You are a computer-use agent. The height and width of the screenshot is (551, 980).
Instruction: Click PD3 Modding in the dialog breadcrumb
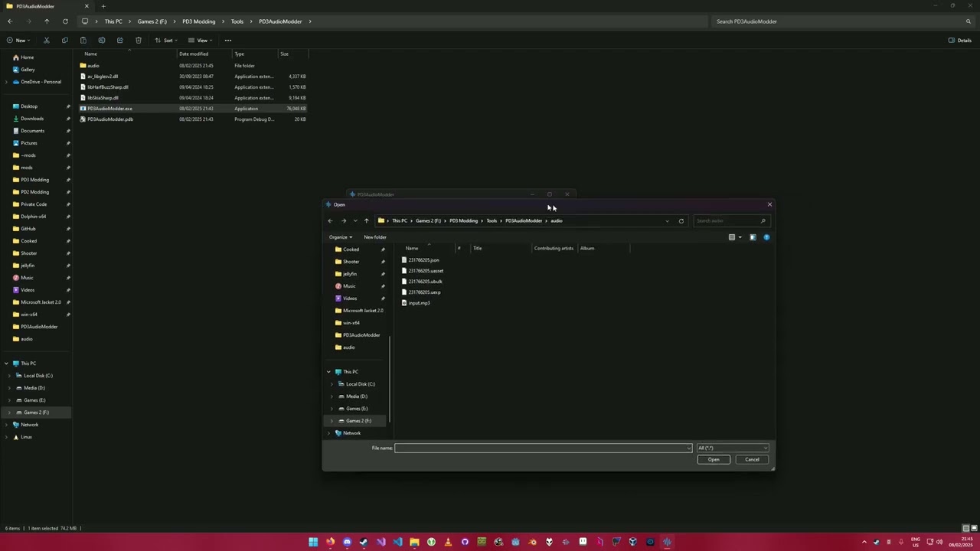(463, 220)
